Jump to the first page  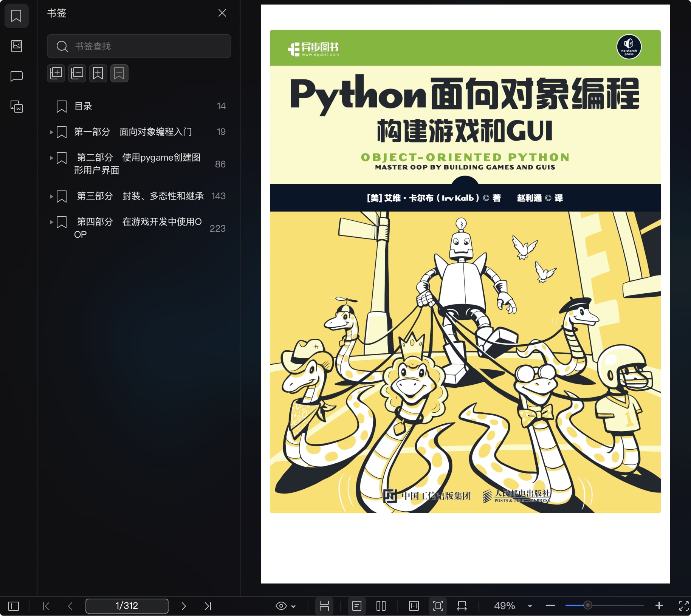(x=46, y=606)
